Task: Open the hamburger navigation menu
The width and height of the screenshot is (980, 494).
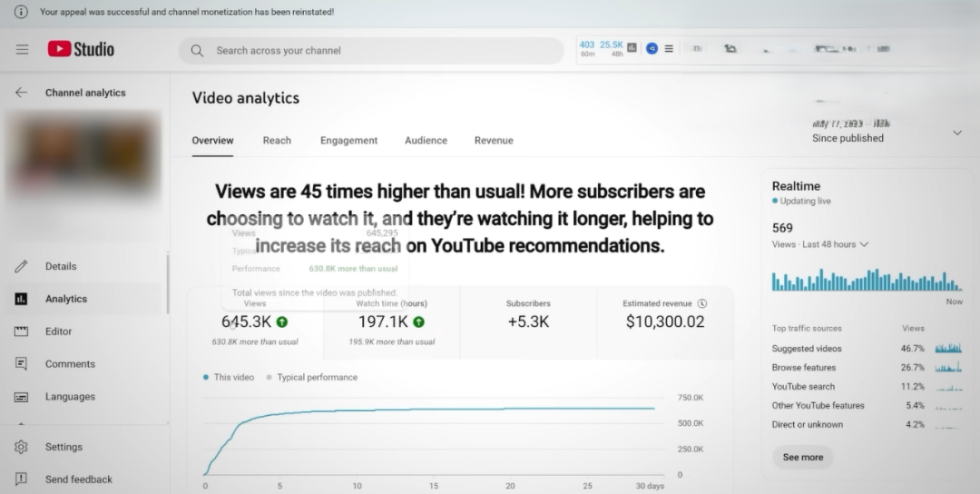Action: tap(22, 50)
